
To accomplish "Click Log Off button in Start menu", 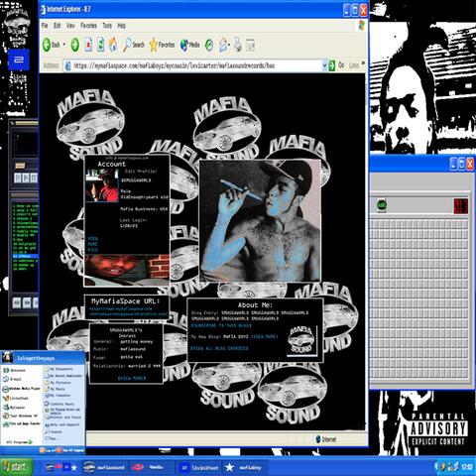I will click(x=47, y=450).
